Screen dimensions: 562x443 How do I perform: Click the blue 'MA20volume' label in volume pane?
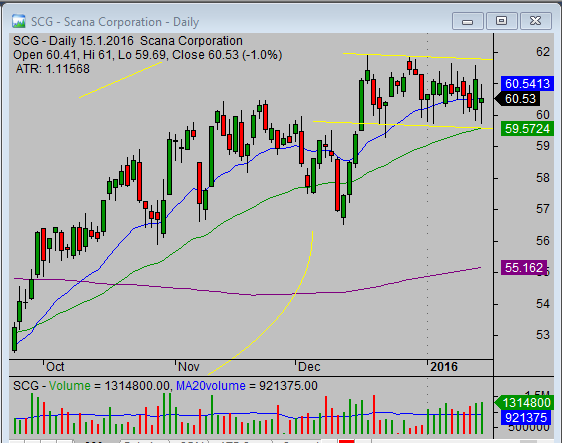pyautogui.click(x=211, y=386)
